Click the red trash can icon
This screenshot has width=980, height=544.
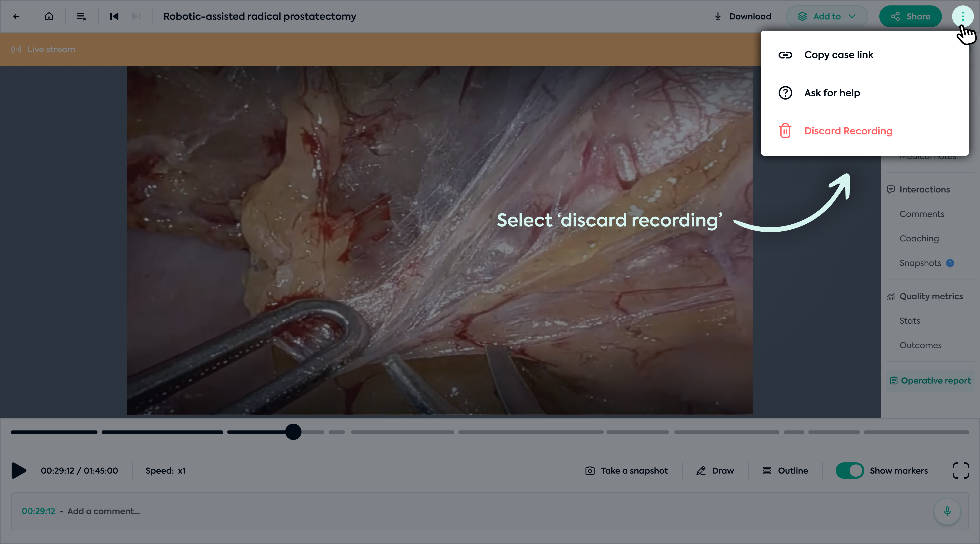785,131
